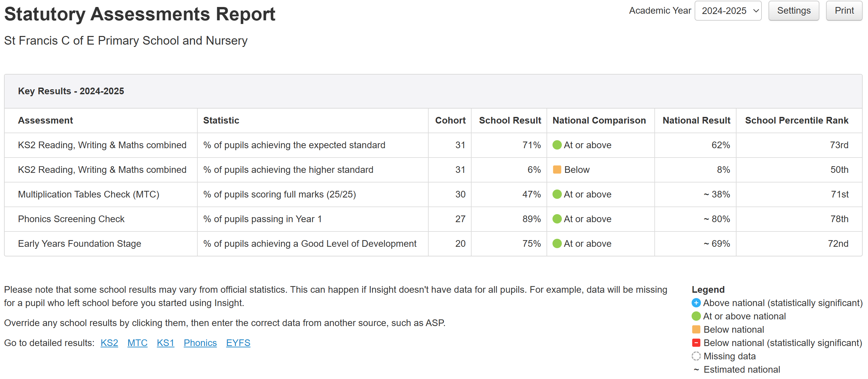The image size is (868, 379).
Task: Click the 47% school result for MTC
Action: (532, 194)
